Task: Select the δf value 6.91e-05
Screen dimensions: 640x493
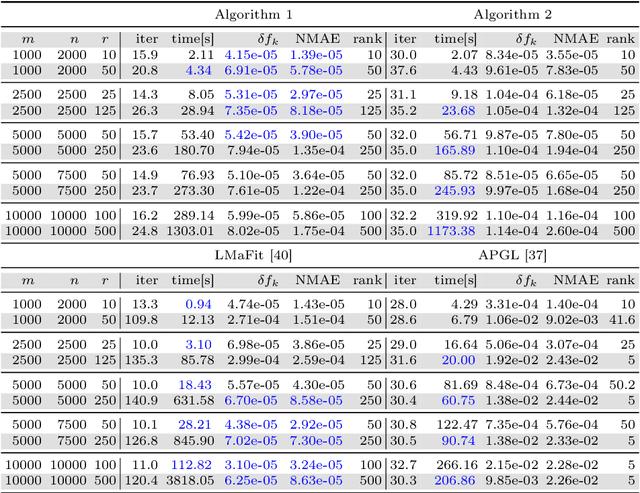Action: click(251, 70)
